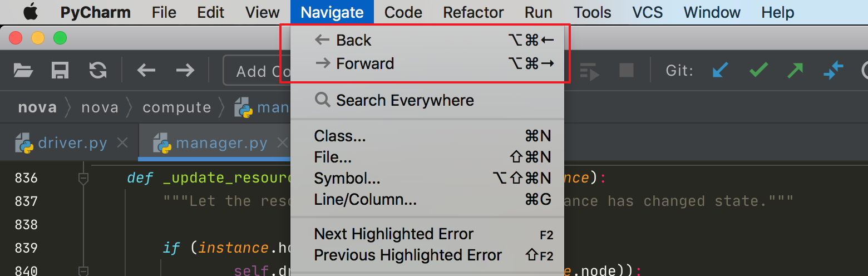Select Back in the Navigate menu
The width and height of the screenshot is (868, 276).
point(353,40)
